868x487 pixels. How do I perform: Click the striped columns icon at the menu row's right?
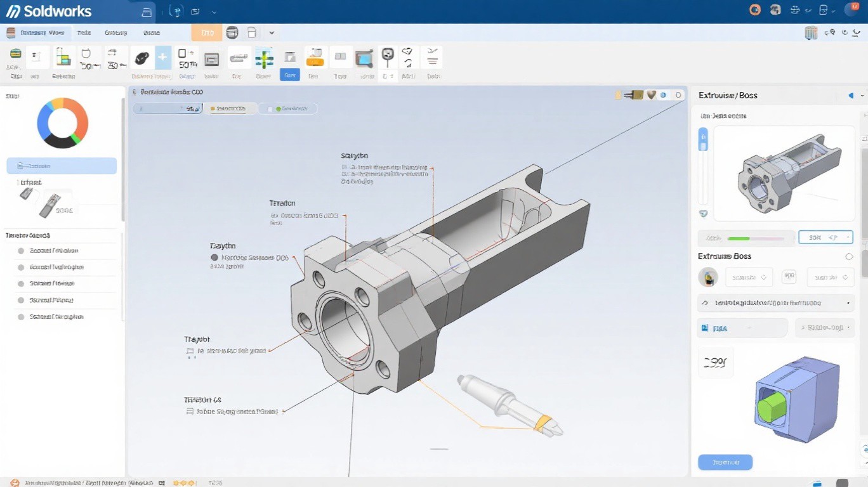point(811,33)
